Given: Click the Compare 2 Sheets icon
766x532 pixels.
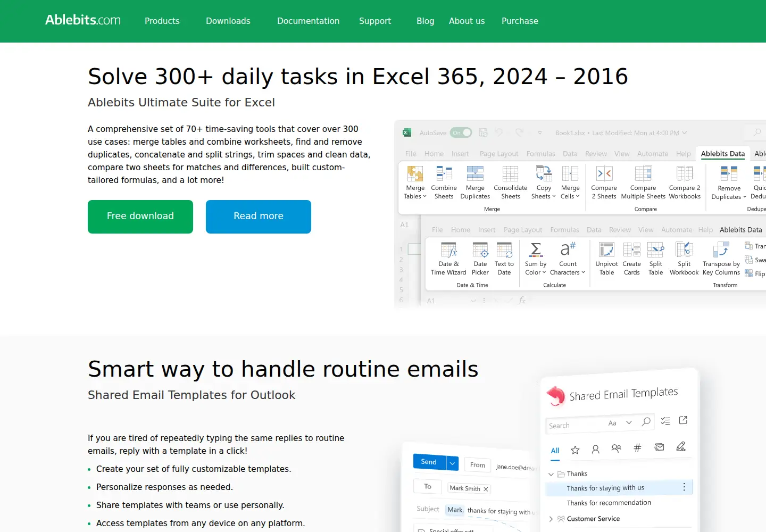Looking at the screenshot, I should click(604, 182).
